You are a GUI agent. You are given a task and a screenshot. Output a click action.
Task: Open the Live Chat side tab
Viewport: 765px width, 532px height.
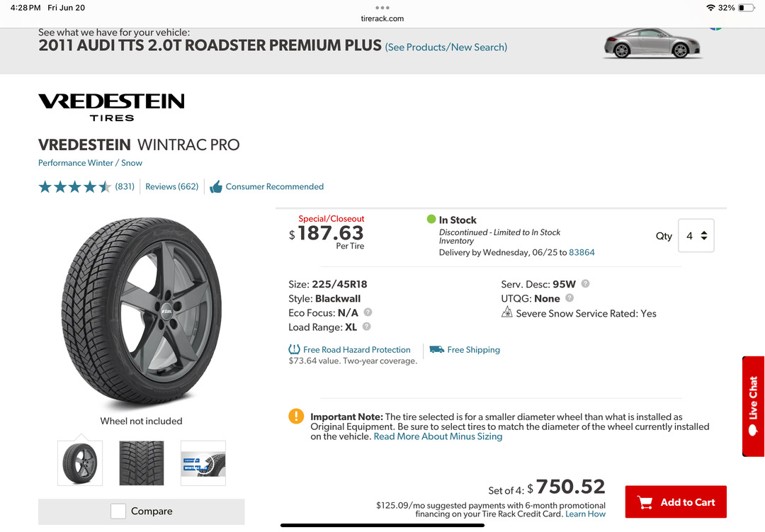tap(753, 406)
